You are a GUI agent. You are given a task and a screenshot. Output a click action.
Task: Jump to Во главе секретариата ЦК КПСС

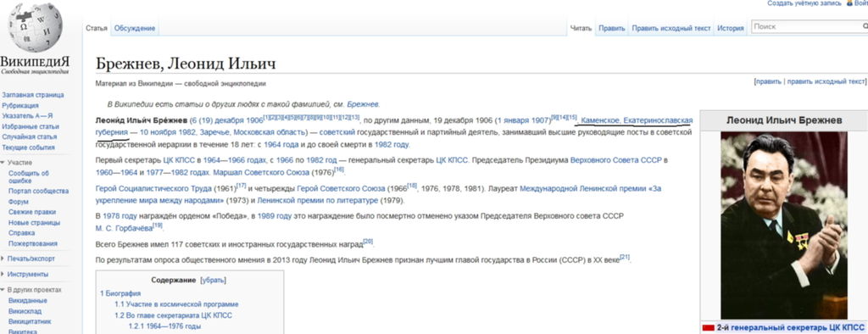[x=173, y=315]
